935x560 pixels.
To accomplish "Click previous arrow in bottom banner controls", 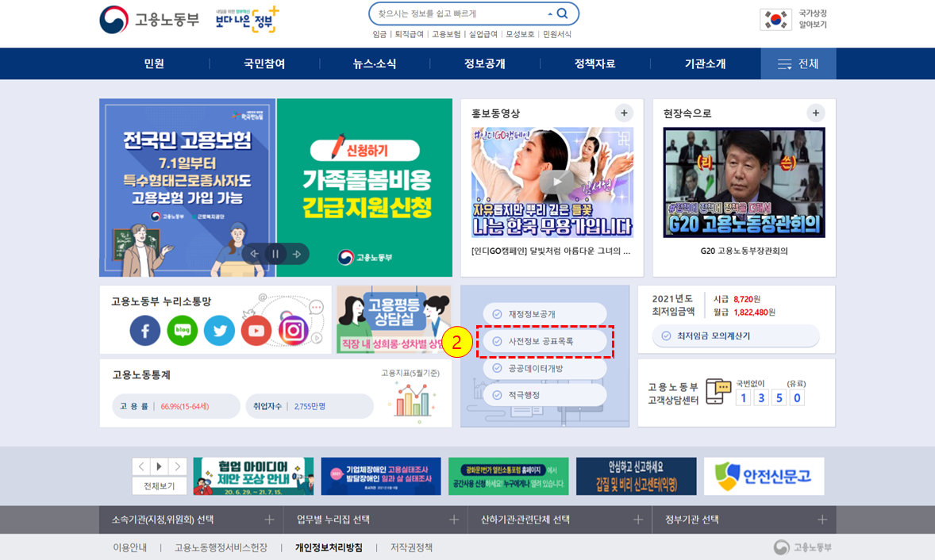I will (141, 466).
